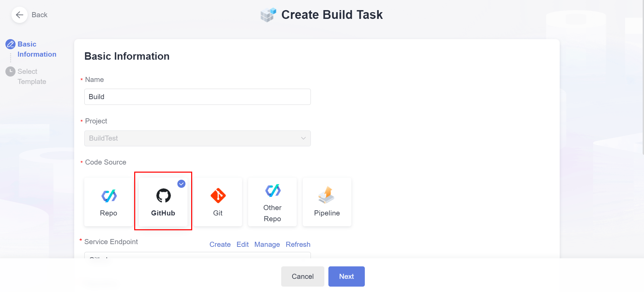Screen dimensions: 644x292
Task: Click the back arrow icon
Action: pos(20,15)
